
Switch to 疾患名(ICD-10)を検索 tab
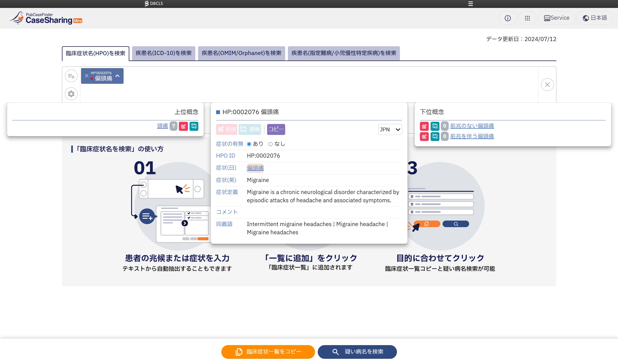click(x=164, y=53)
